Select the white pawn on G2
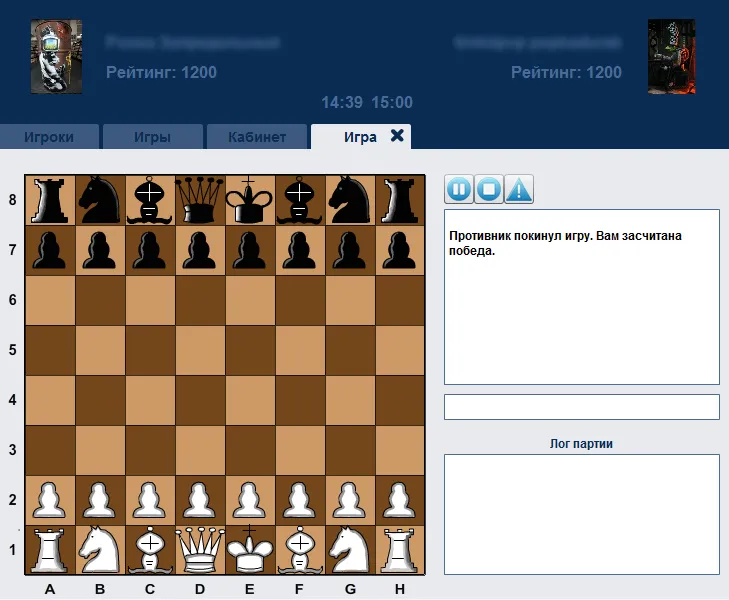The height and width of the screenshot is (600, 729). (x=350, y=500)
